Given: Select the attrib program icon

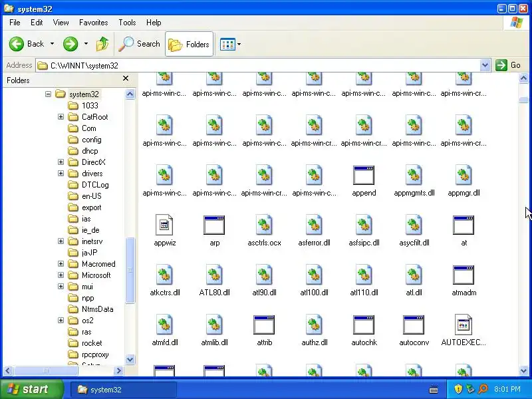Looking at the screenshot, I should pos(264,325).
